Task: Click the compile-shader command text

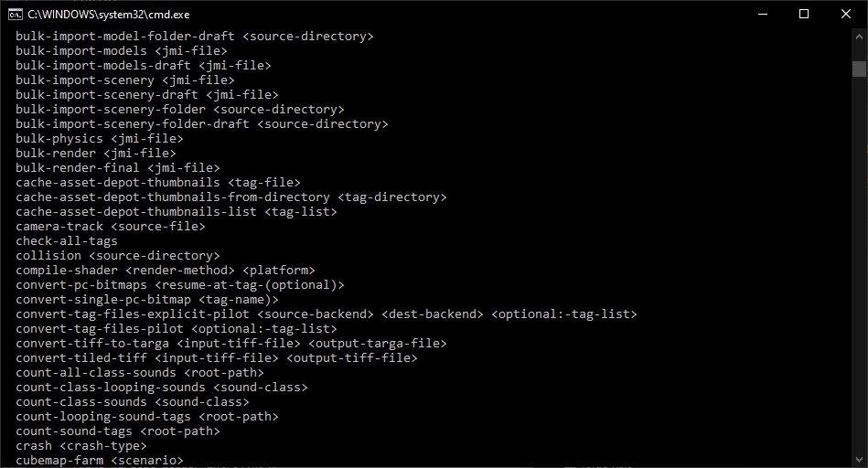Action: coord(67,271)
